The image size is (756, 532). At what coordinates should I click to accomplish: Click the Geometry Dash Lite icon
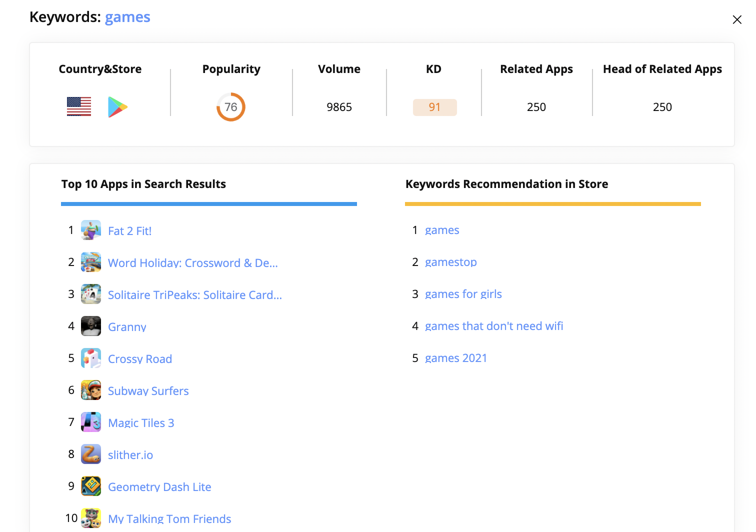click(x=91, y=486)
